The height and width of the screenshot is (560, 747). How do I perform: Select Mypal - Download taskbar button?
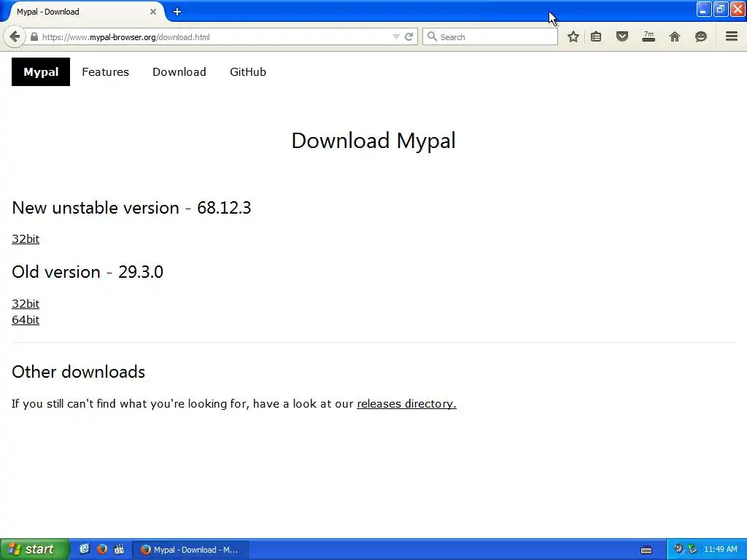click(190, 550)
